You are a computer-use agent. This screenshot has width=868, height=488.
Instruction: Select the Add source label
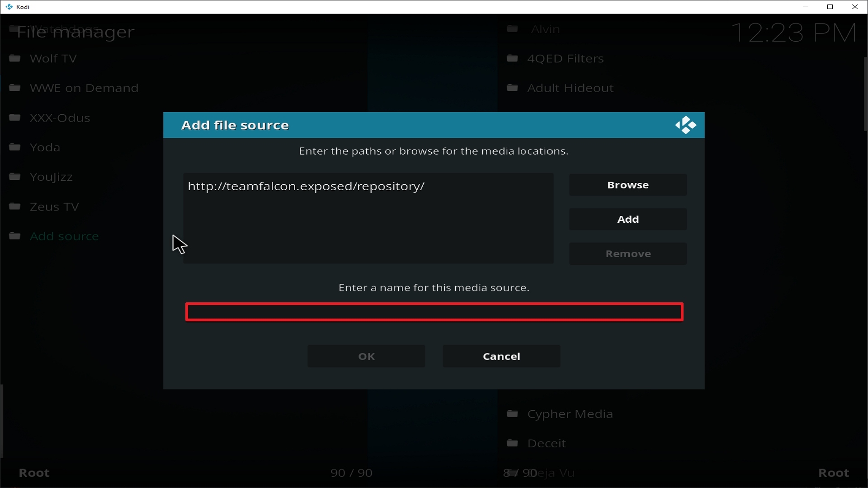64,236
